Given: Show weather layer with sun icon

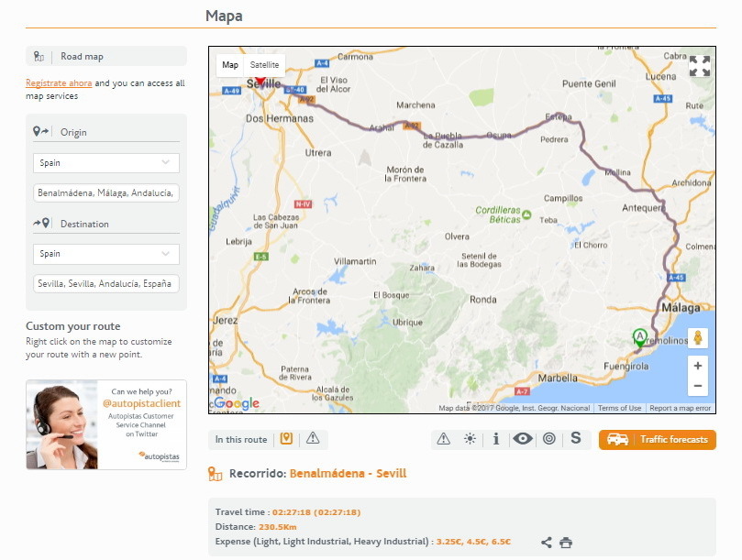Looking at the screenshot, I should click(470, 439).
